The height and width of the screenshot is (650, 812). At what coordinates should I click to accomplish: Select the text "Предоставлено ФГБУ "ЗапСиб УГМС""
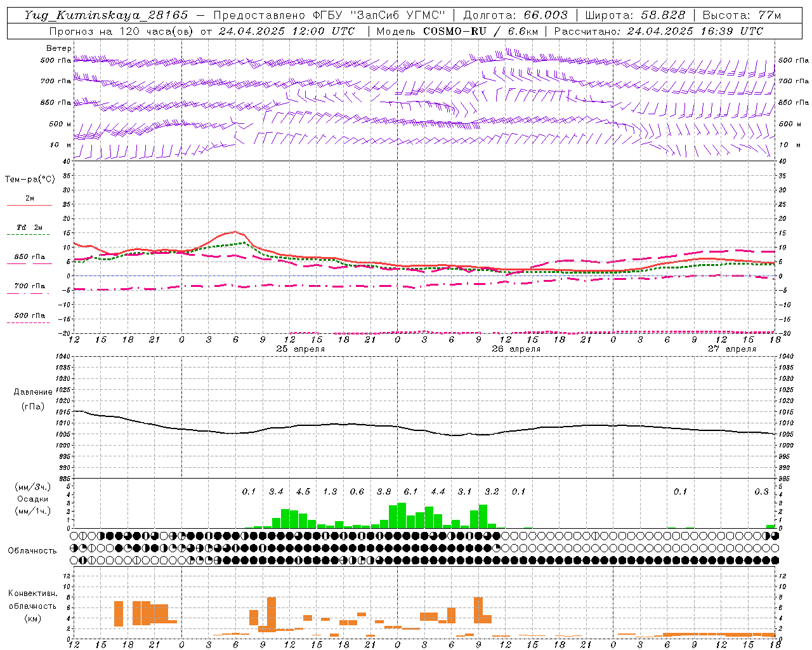[329, 16]
